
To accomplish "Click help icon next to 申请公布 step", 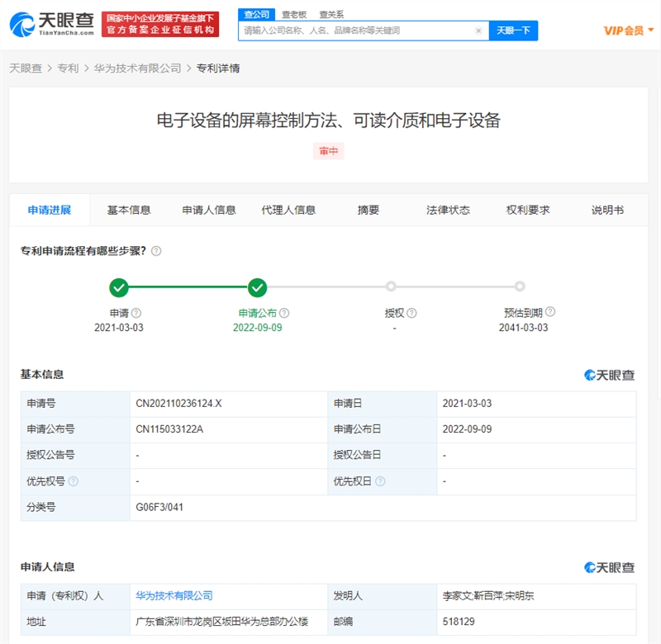I will pyautogui.click(x=284, y=313).
